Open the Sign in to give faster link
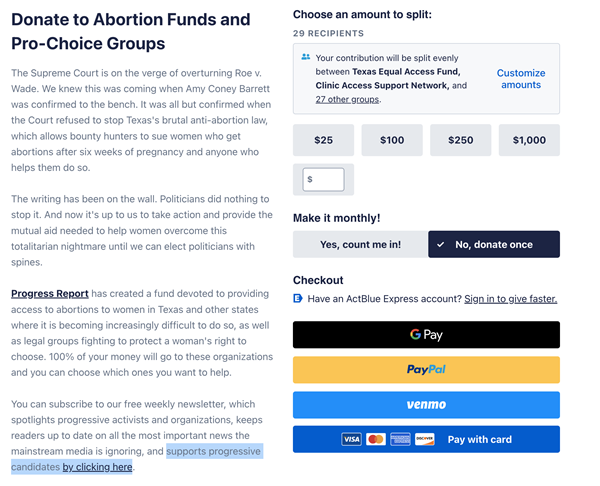 coord(510,298)
